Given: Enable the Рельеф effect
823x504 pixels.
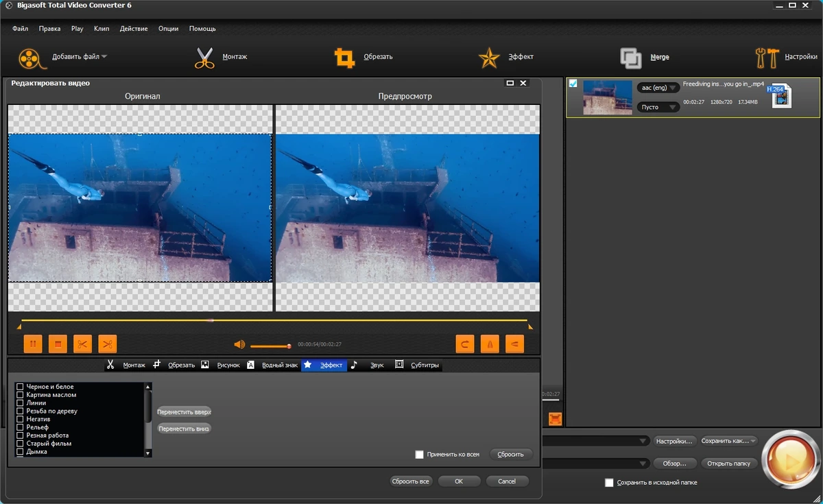Looking at the screenshot, I should point(20,427).
